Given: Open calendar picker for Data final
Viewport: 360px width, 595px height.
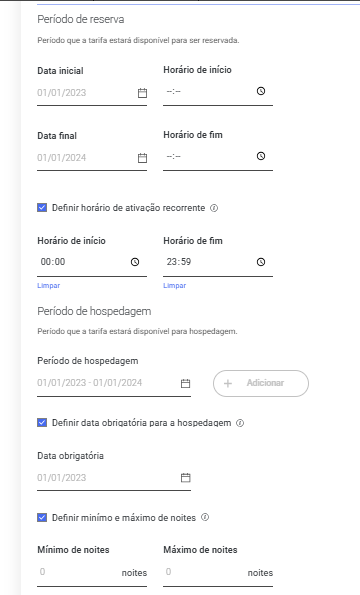Looking at the screenshot, I should tap(142, 158).
